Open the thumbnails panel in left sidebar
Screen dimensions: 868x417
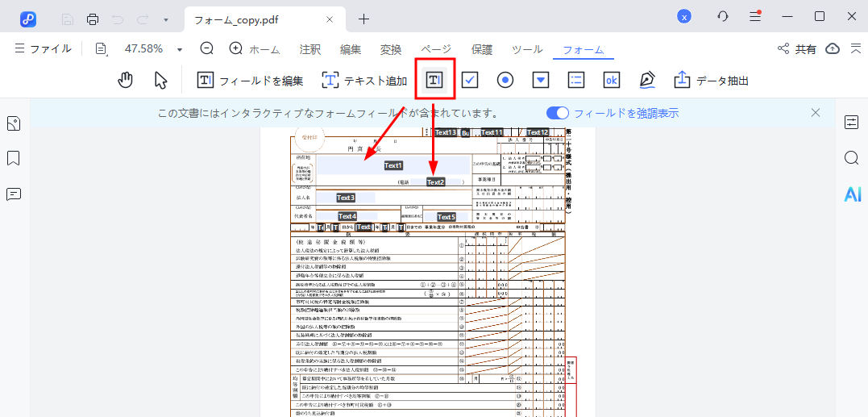(x=14, y=123)
